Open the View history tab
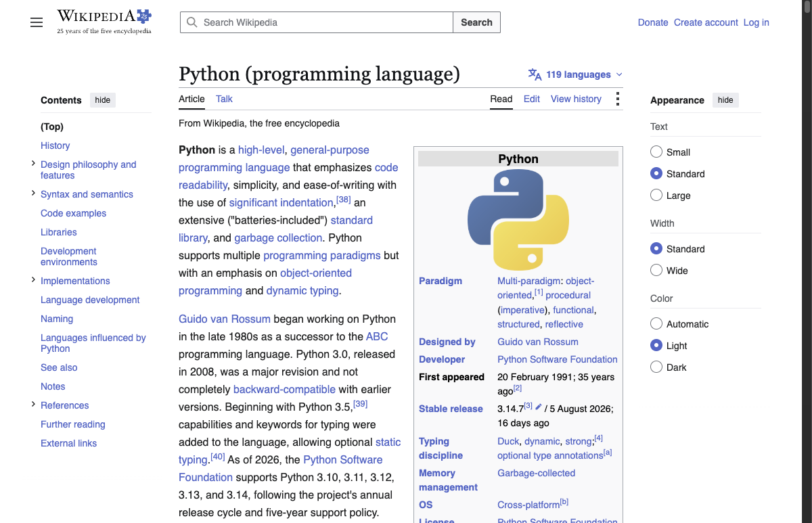 point(576,99)
